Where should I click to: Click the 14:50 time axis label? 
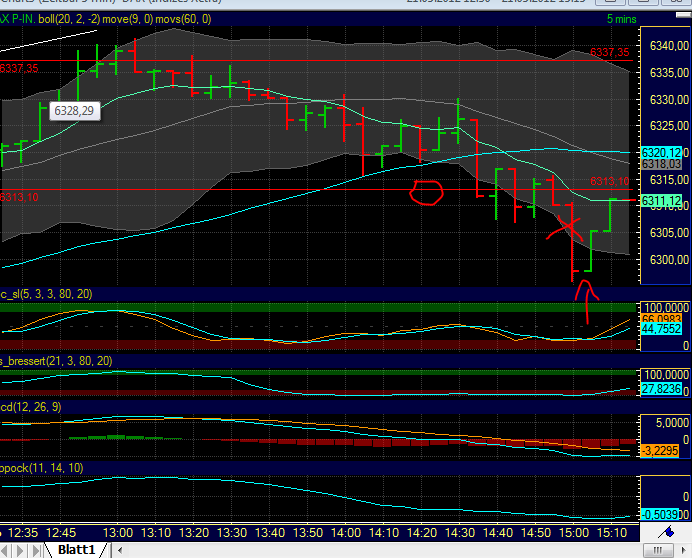(535, 533)
